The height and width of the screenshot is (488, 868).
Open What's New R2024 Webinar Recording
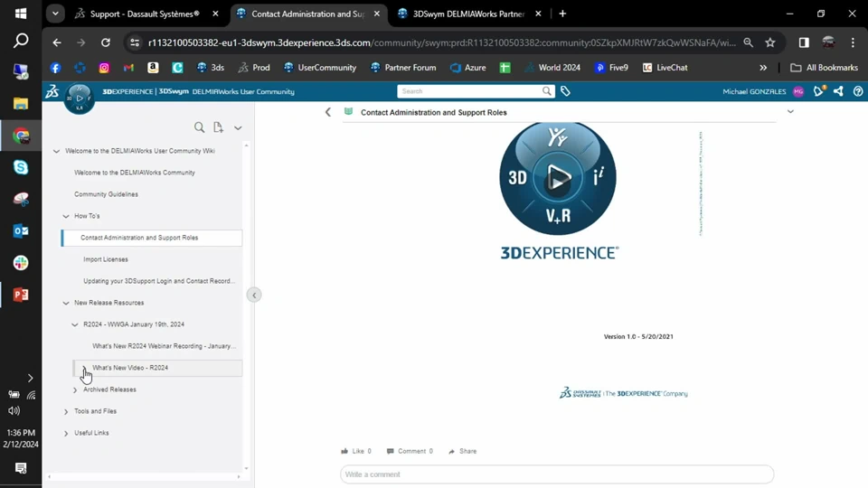164,346
